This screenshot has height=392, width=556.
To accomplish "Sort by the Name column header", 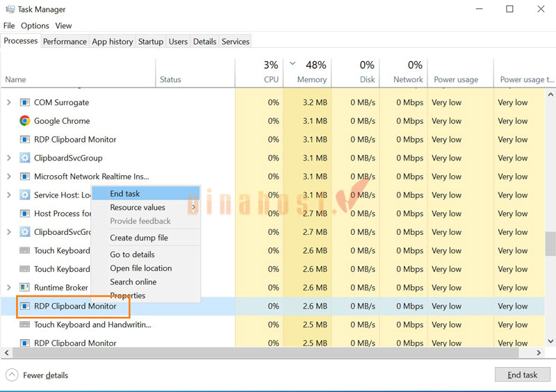I will (78, 73).
